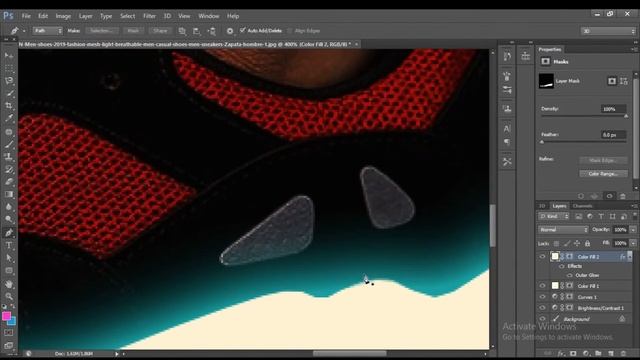This screenshot has width=640, height=360.
Task: Select the Hand tool
Action: pyautogui.click(x=9, y=284)
